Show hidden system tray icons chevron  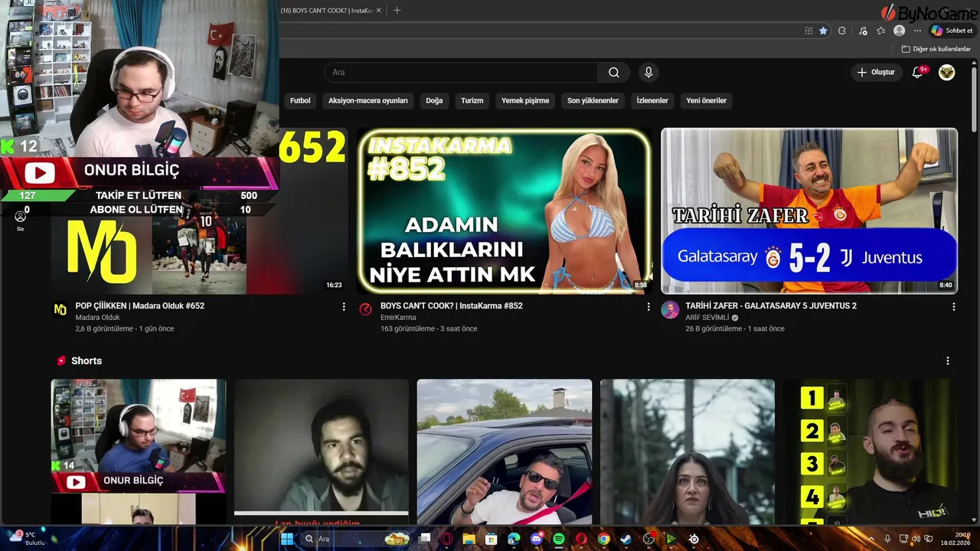pyautogui.click(x=871, y=539)
